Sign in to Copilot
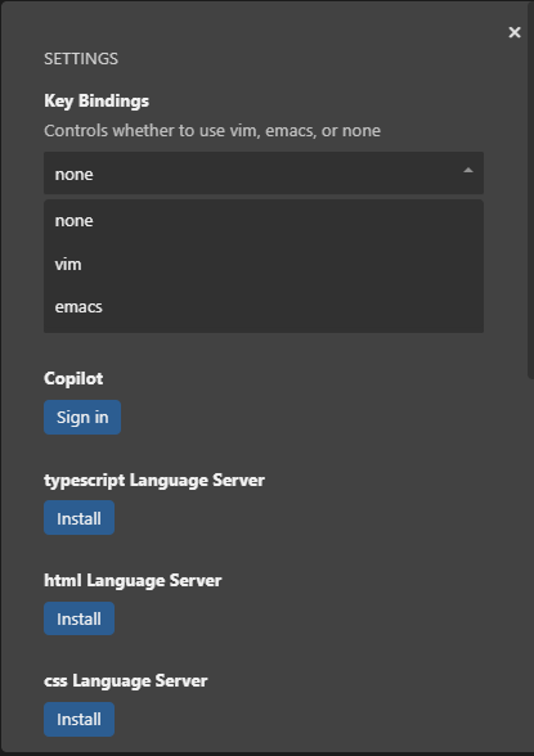The width and height of the screenshot is (534, 756). click(82, 417)
